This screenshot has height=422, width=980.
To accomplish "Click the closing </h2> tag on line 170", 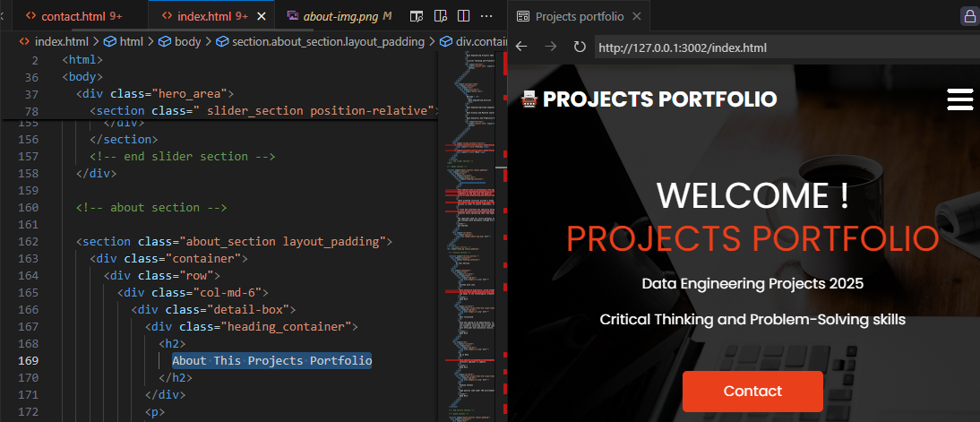I will pyautogui.click(x=176, y=377).
